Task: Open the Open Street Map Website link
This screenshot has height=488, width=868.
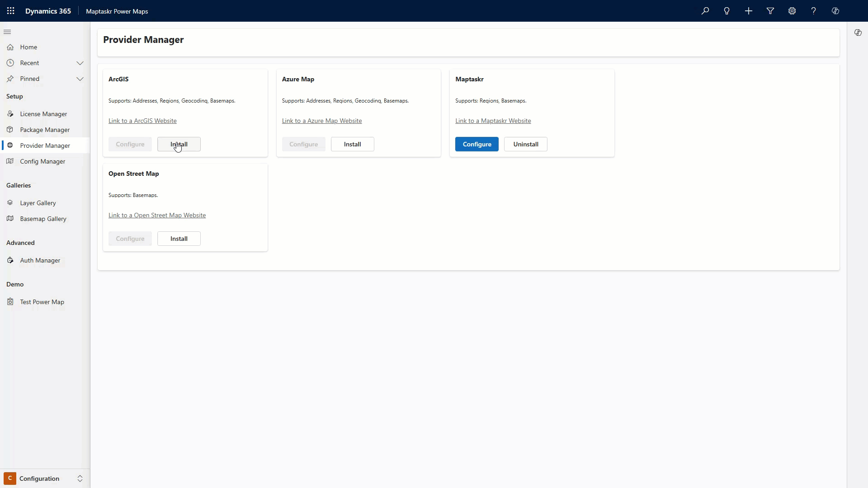Action: click(x=157, y=215)
